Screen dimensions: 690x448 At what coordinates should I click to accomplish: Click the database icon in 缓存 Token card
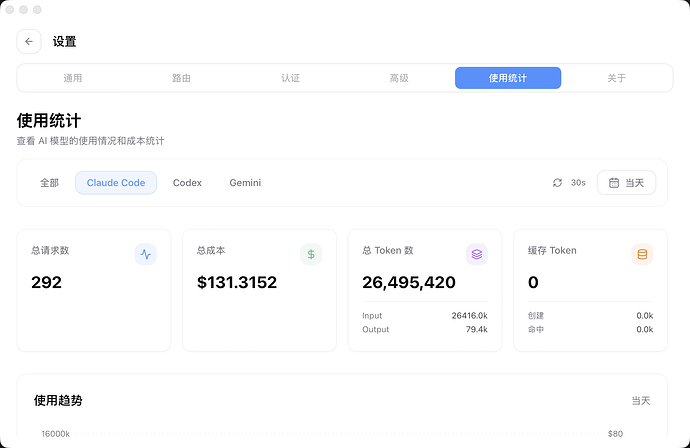tap(642, 254)
